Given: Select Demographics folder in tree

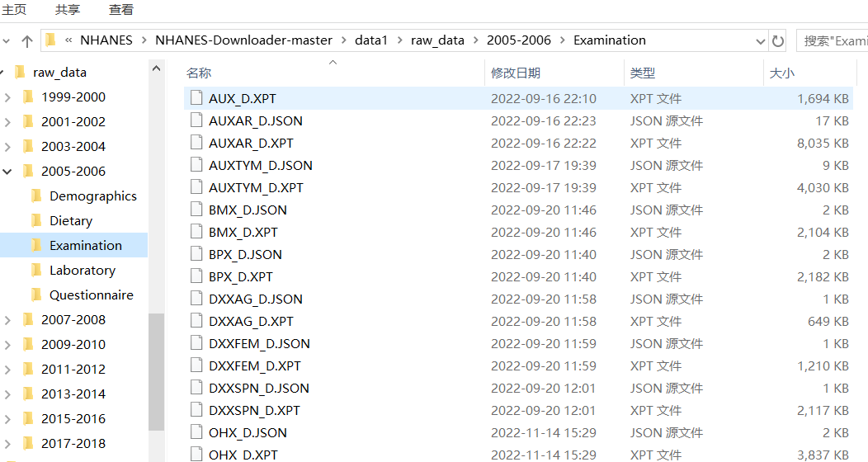Looking at the screenshot, I should click(93, 196).
